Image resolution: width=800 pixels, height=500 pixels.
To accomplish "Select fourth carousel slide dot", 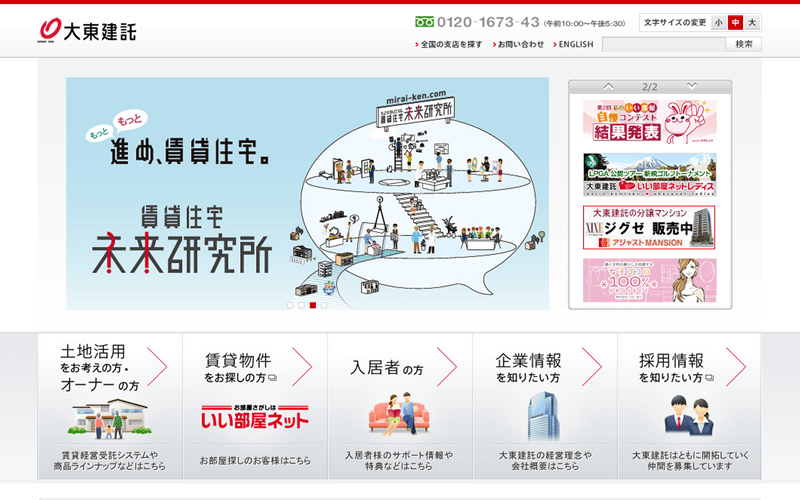I will [324, 305].
